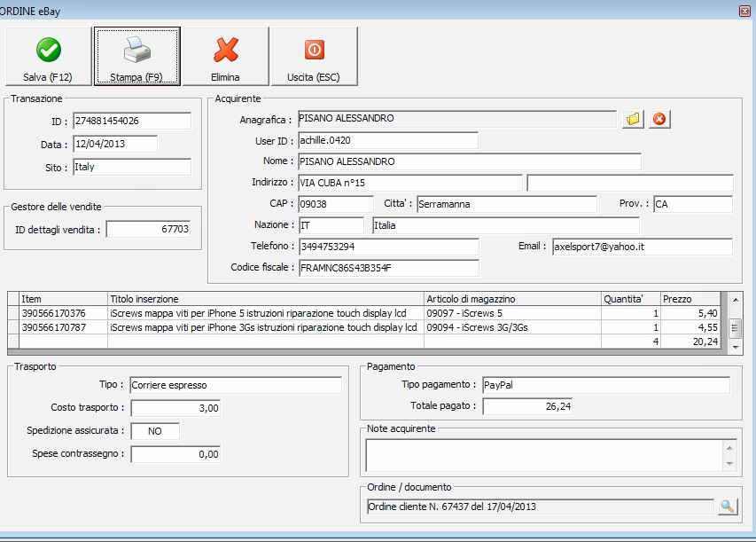Print the order with Stampa (F9)

coord(137,56)
